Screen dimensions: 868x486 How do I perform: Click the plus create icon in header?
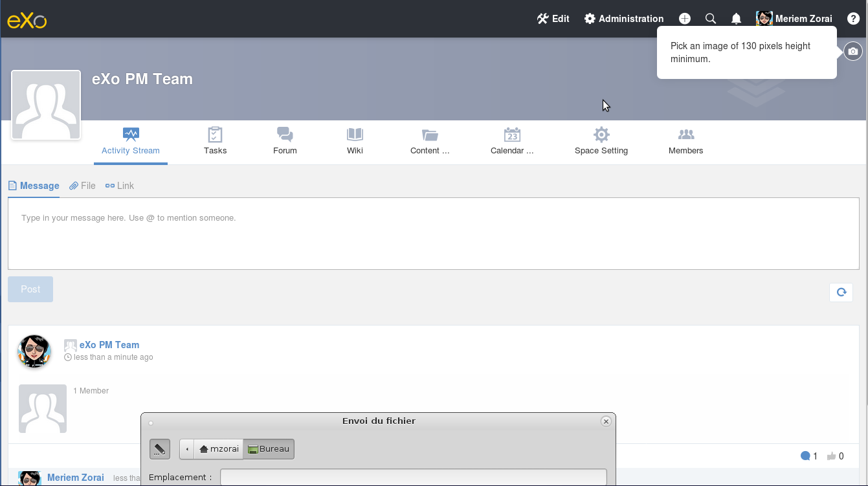[685, 19]
